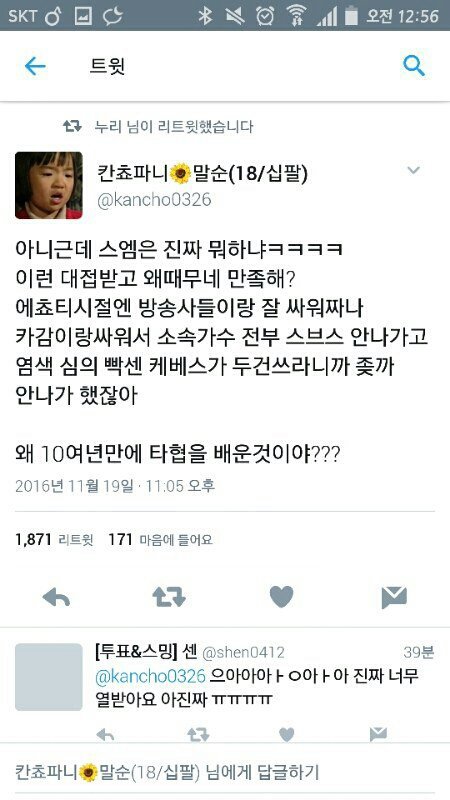Send main tweet via direct message

[x=394, y=597]
